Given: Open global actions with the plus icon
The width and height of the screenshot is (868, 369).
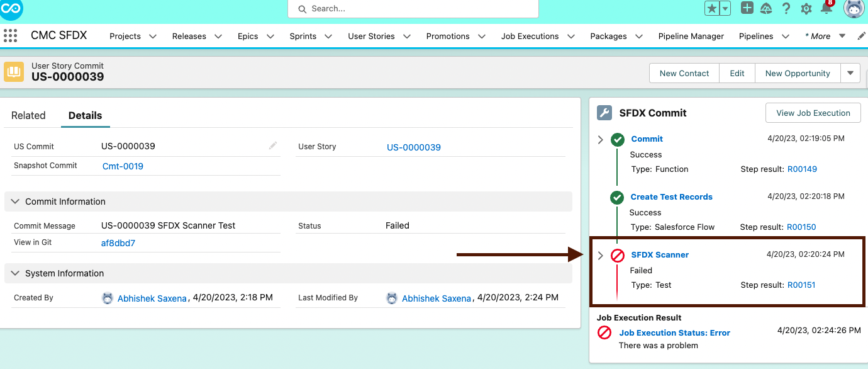Looking at the screenshot, I should click(x=746, y=8).
